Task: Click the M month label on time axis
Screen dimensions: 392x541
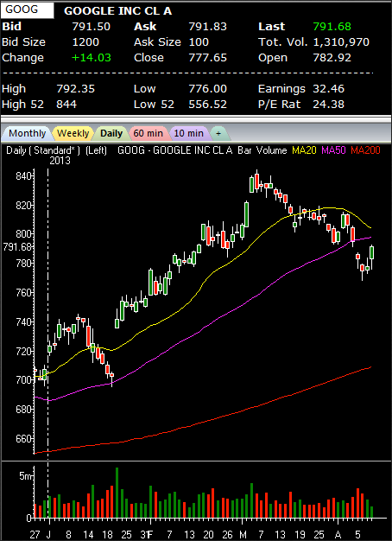Action: (x=243, y=535)
